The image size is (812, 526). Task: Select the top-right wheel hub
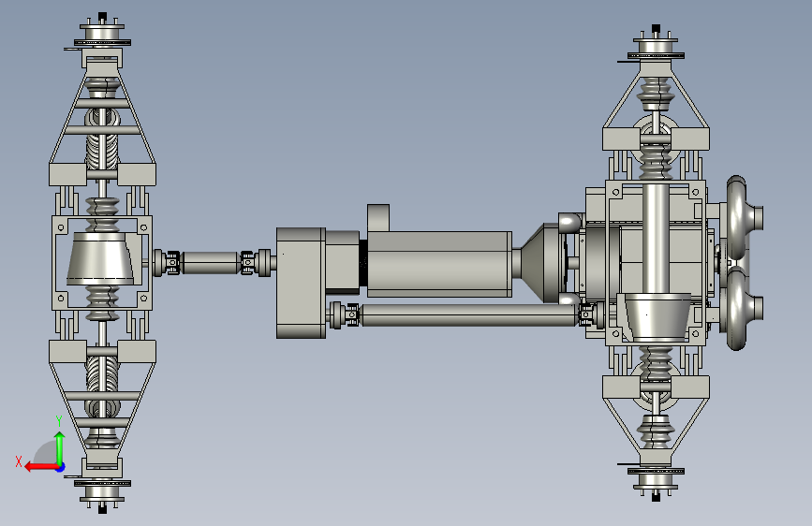click(656, 46)
